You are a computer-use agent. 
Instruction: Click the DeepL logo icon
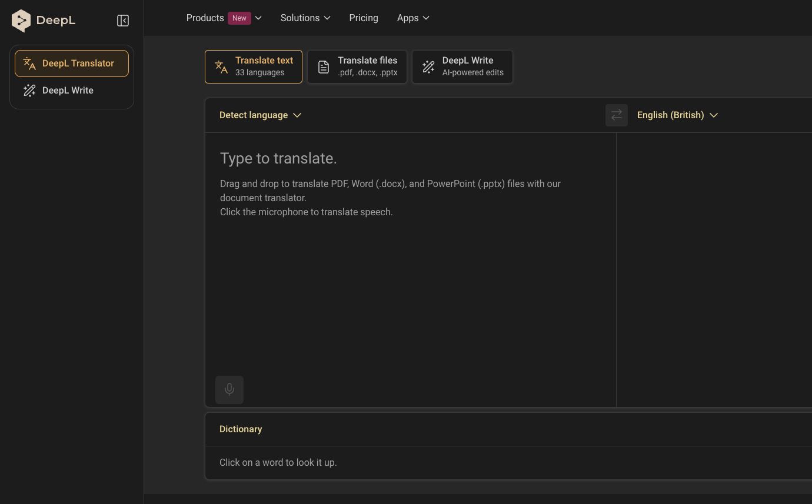(21, 21)
